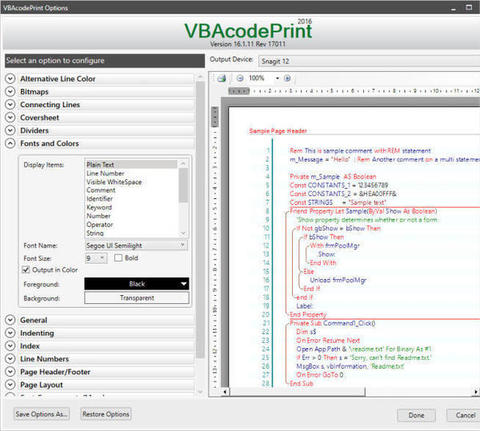Open the Font Size dropdown

(96, 258)
